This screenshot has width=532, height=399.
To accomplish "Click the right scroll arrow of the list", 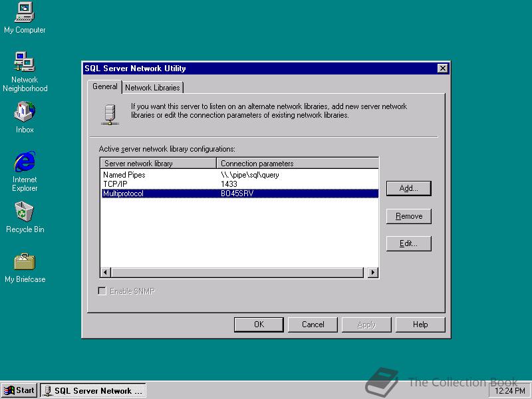I will [373, 272].
